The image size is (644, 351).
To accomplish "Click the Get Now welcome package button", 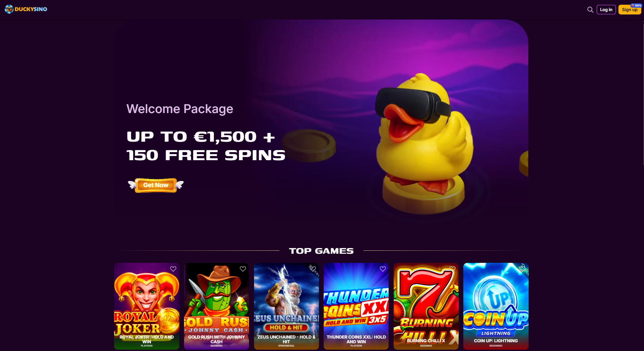I will pyautogui.click(x=156, y=185).
